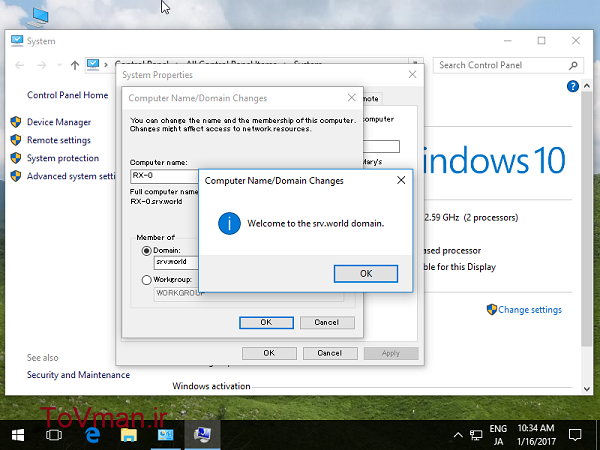Click shield icon beside Remote settings
Screen dimensions: 600x450
click(x=16, y=140)
